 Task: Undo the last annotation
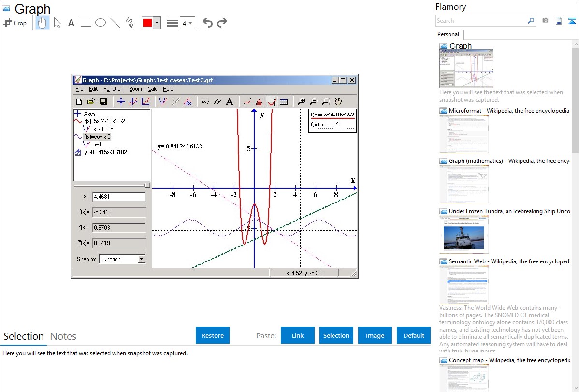[207, 23]
